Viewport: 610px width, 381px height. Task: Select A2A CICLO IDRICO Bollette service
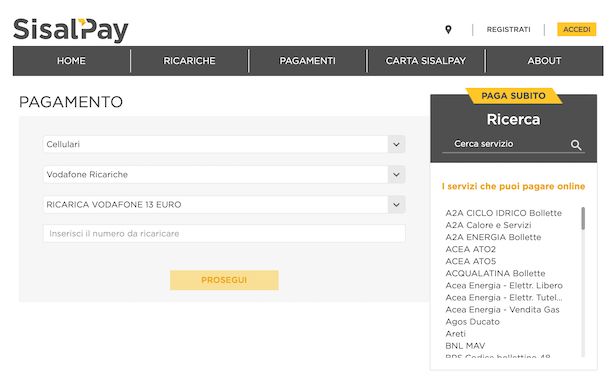[x=503, y=213]
